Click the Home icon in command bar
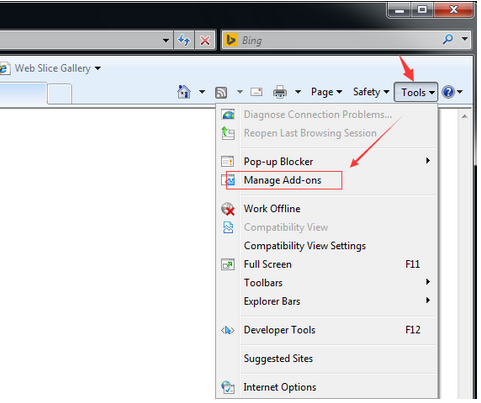Image resolution: width=481 pixels, height=403 pixels. click(x=184, y=92)
